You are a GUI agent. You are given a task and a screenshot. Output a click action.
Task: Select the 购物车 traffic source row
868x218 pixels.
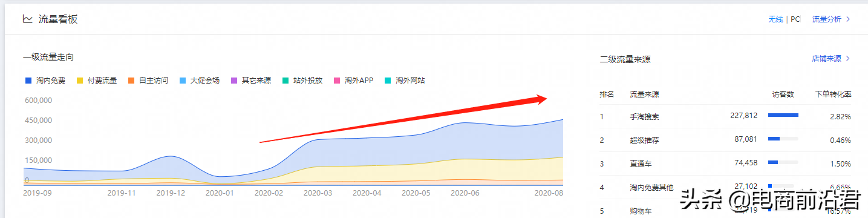tap(725, 209)
